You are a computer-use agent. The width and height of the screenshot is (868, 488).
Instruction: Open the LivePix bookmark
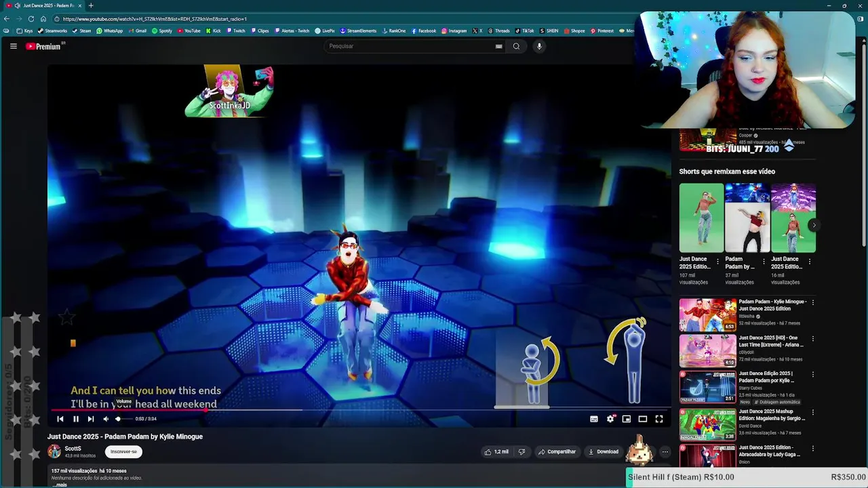point(325,30)
